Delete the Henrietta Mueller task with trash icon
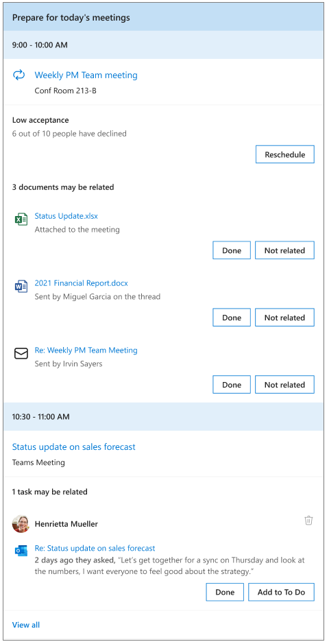This screenshot has height=644, width=329. tap(308, 521)
